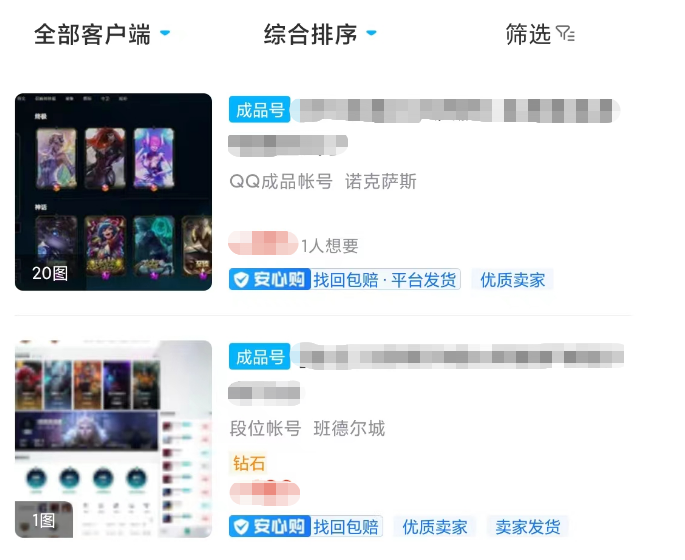Expand the 全部客户端 dropdown arrow
Screen dimensions: 685x560
click(x=165, y=33)
